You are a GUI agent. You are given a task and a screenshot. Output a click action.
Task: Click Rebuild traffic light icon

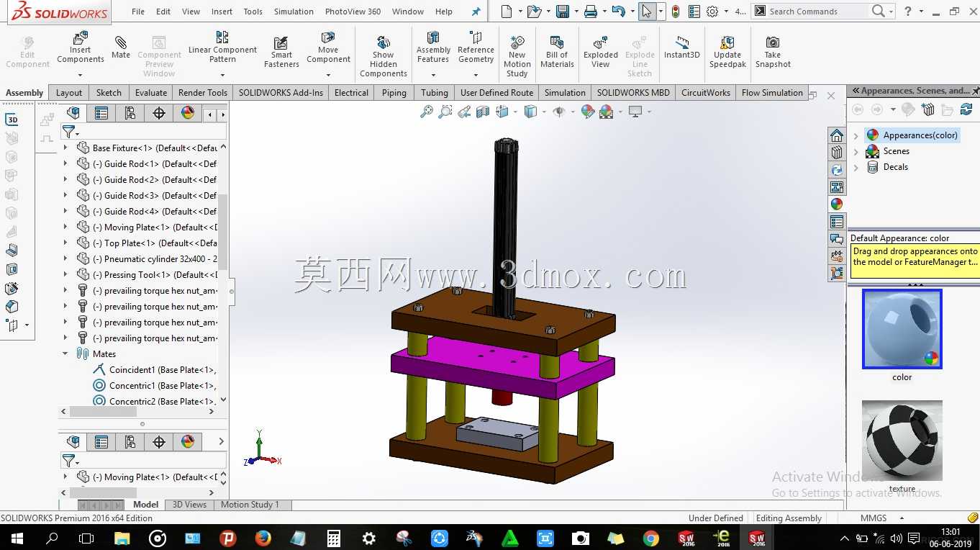[676, 12]
